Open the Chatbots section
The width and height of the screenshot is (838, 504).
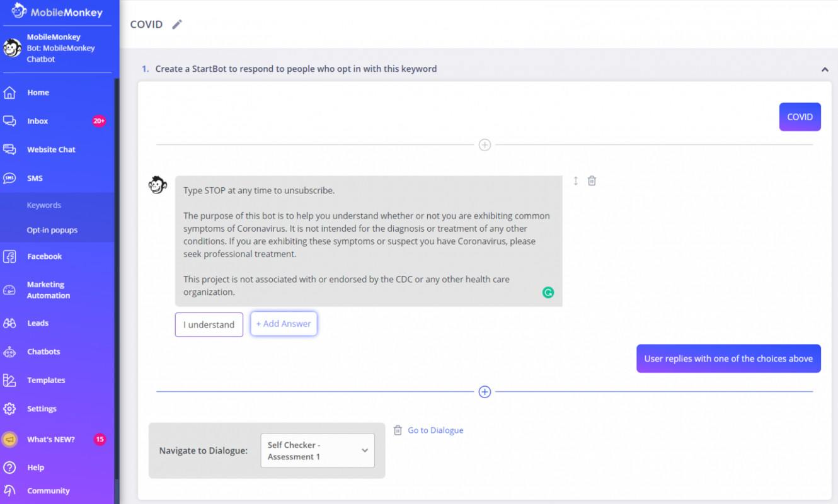tap(43, 352)
